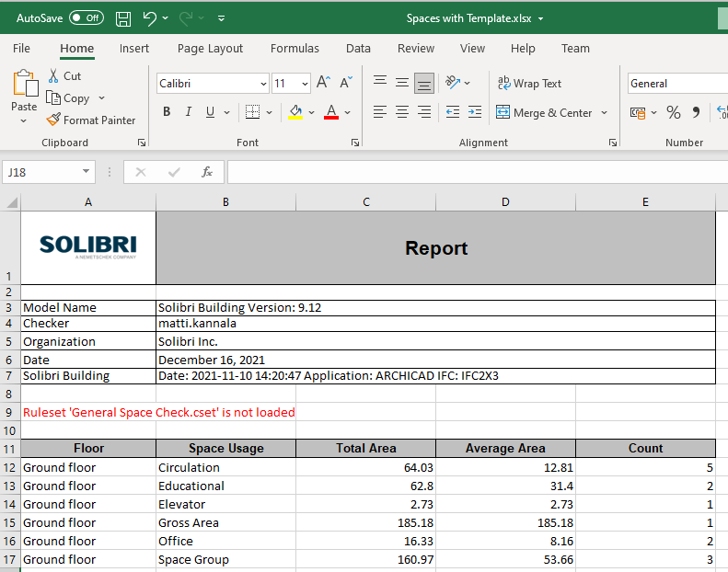Screen dimensions: 728x572
Task: Open the Undo history dropdown
Action: [x=166, y=18]
